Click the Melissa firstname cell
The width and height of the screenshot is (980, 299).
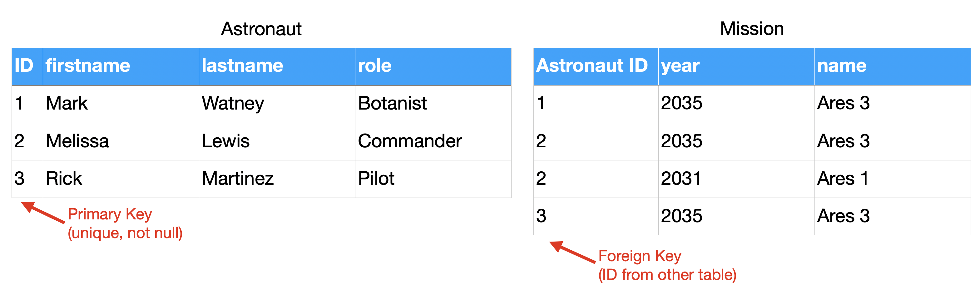77,141
